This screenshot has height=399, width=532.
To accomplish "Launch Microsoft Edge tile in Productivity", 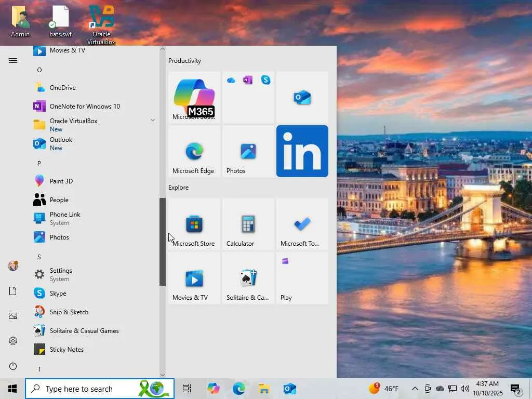I will [194, 151].
